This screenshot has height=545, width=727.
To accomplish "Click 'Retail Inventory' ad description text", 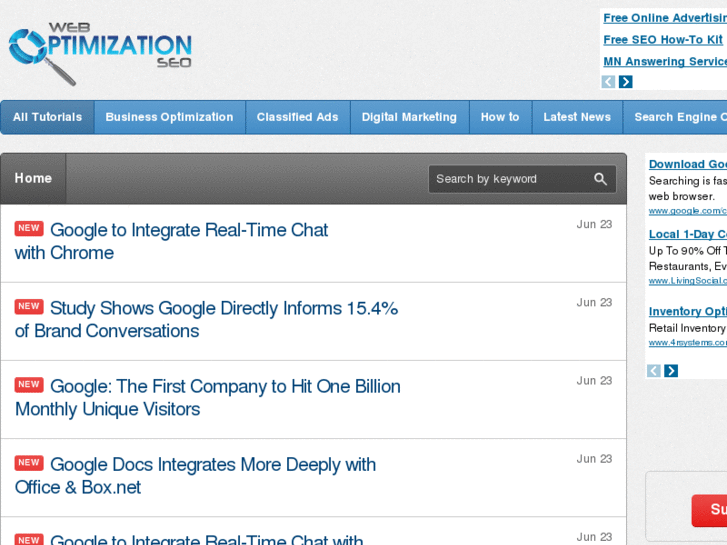I will click(x=688, y=328).
